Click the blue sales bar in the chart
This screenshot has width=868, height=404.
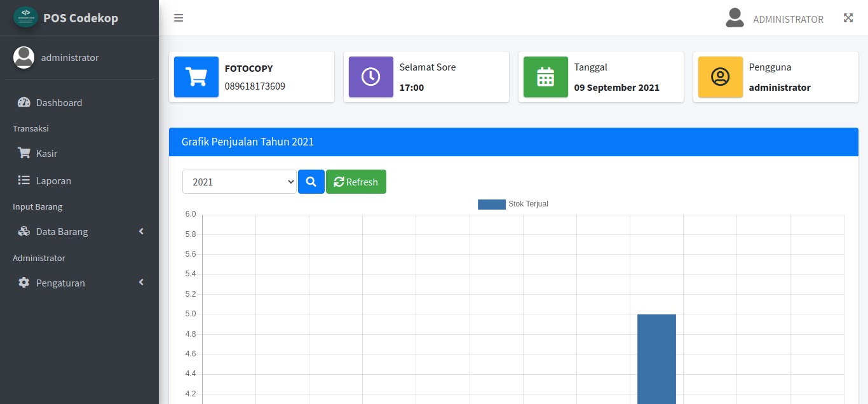(x=656, y=359)
